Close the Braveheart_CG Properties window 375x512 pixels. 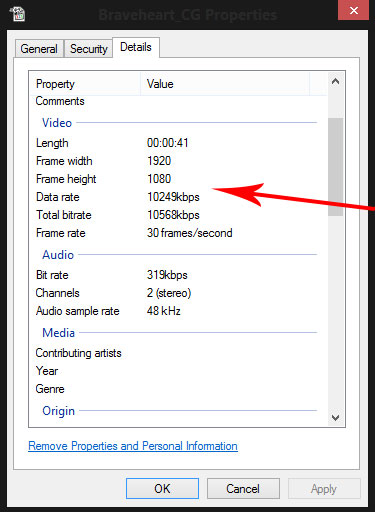point(354,10)
